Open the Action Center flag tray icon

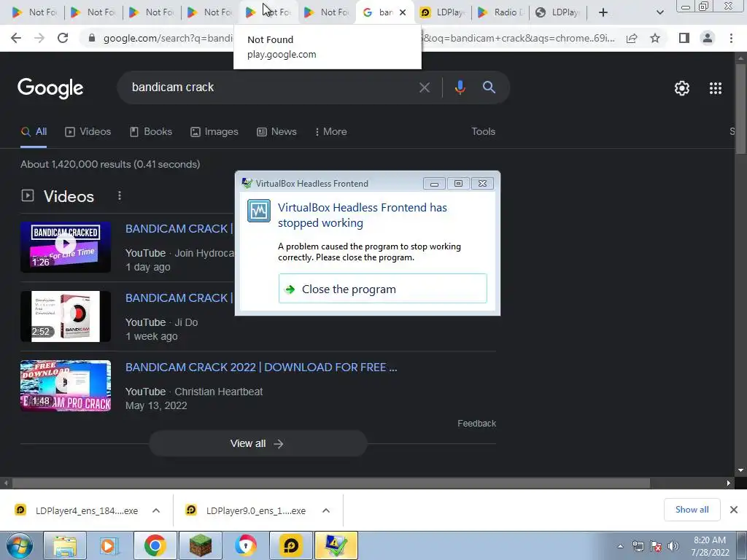[656, 546]
